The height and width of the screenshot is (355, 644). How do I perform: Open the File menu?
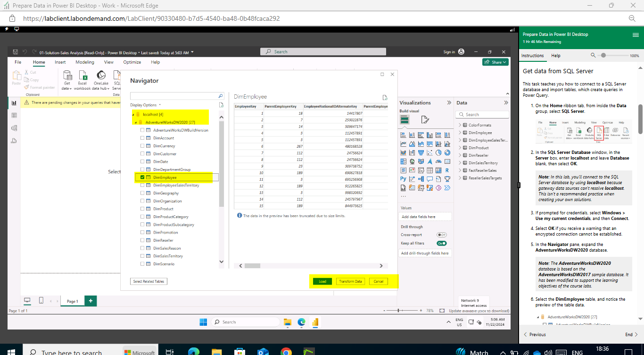[x=18, y=62]
